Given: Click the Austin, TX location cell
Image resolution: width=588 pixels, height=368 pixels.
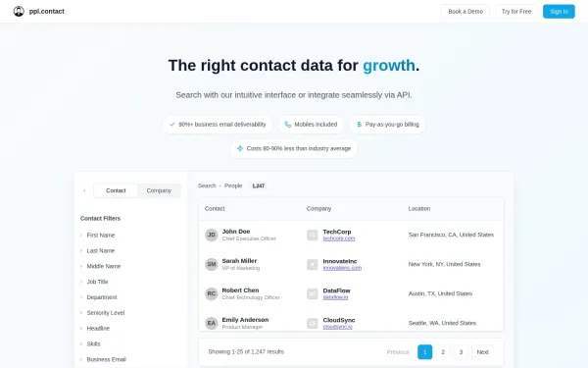Looking at the screenshot, I should [440, 293].
